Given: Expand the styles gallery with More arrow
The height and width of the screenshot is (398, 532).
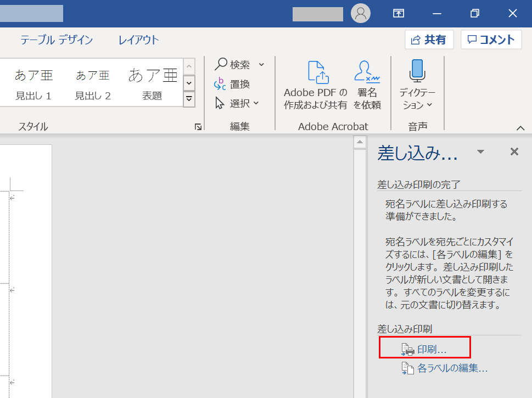Looking at the screenshot, I should point(189,99).
